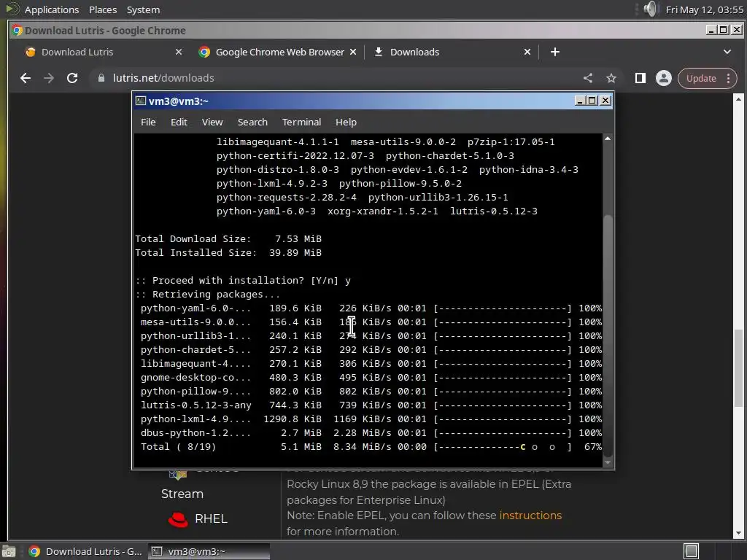
Task: Open the Applications menu
Action: point(52,9)
